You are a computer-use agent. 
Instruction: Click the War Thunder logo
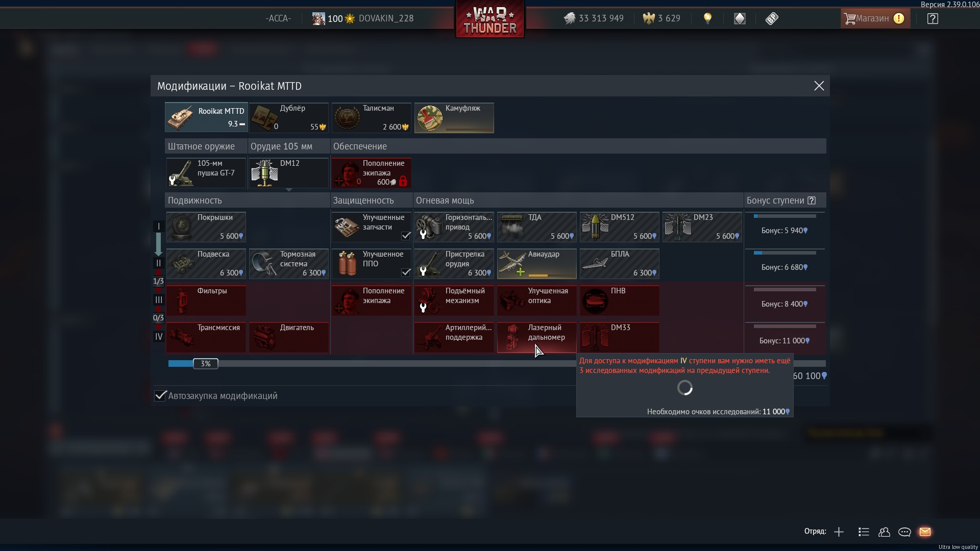point(490,19)
